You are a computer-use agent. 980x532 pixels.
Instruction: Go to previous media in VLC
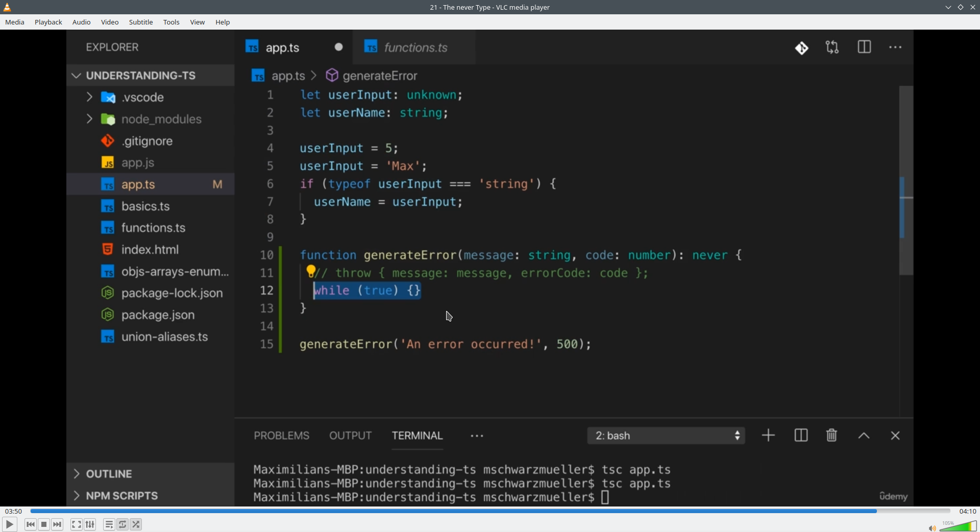coord(31,524)
